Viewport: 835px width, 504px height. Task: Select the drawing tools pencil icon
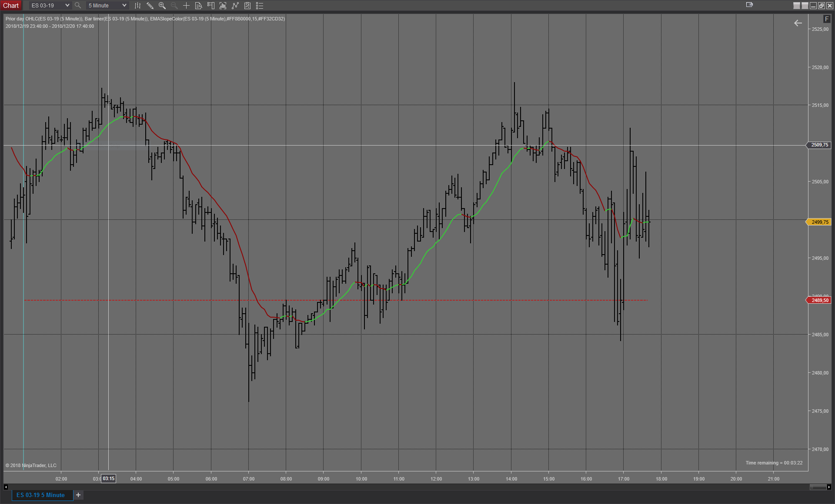[150, 6]
